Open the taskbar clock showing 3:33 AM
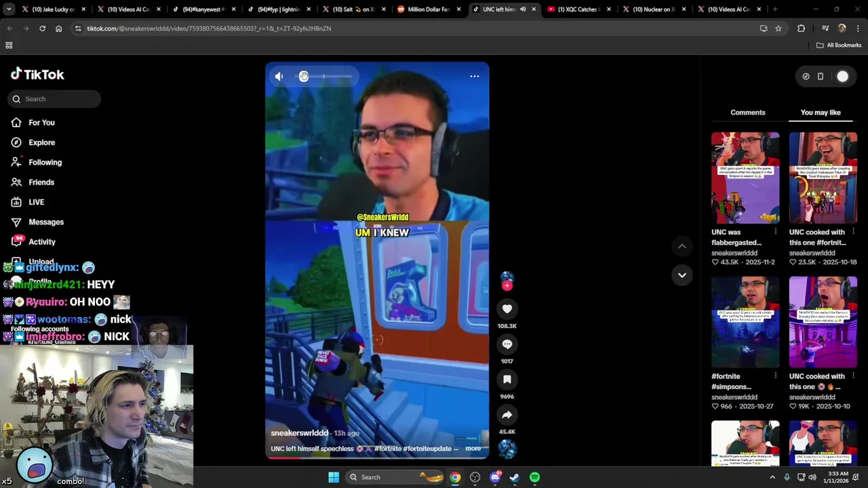Image resolution: width=868 pixels, height=488 pixels. pyautogui.click(x=838, y=477)
